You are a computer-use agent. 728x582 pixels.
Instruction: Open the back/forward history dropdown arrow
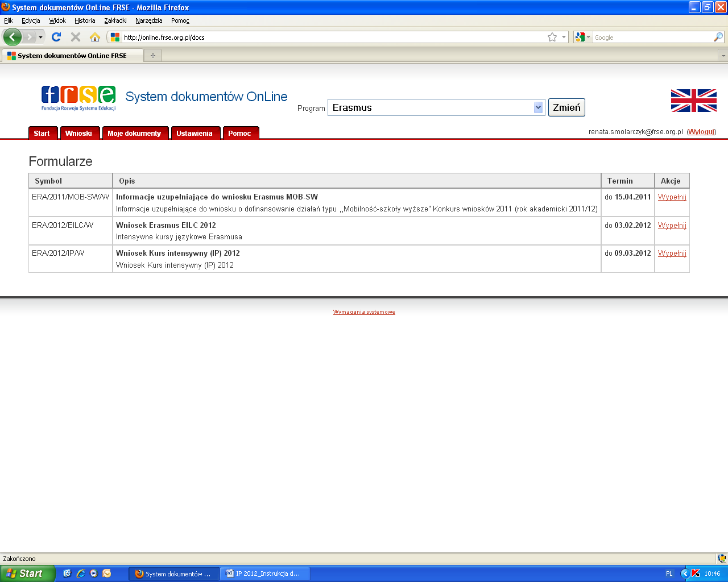40,38
